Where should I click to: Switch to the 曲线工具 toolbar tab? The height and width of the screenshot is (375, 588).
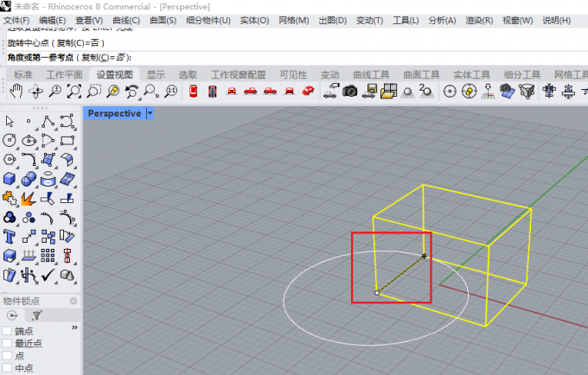[x=371, y=74]
